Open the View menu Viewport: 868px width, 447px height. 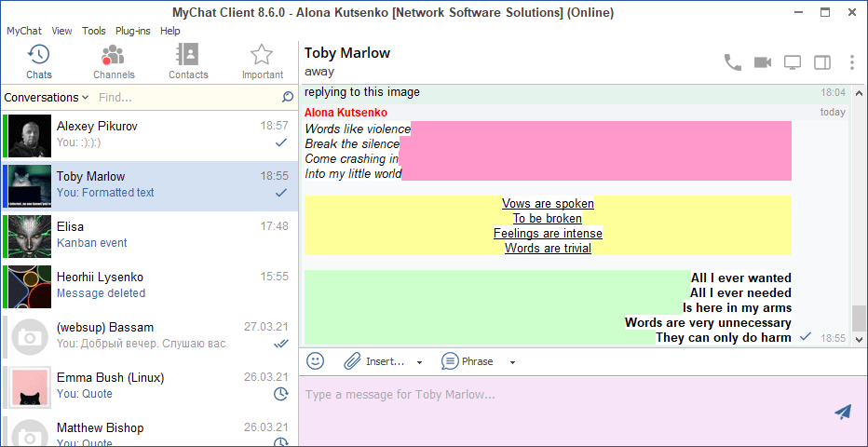(x=61, y=31)
